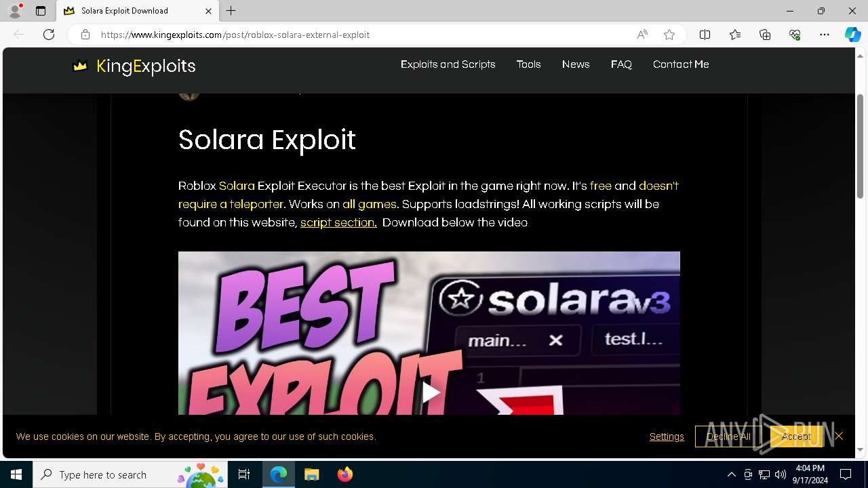Open network status tray icon

click(764, 474)
